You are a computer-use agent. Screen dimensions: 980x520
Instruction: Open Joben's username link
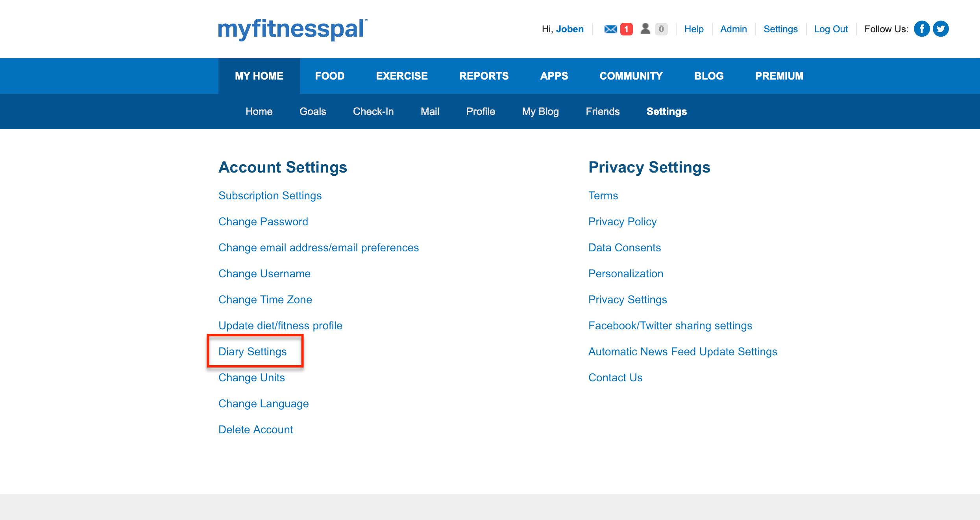click(x=570, y=29)
